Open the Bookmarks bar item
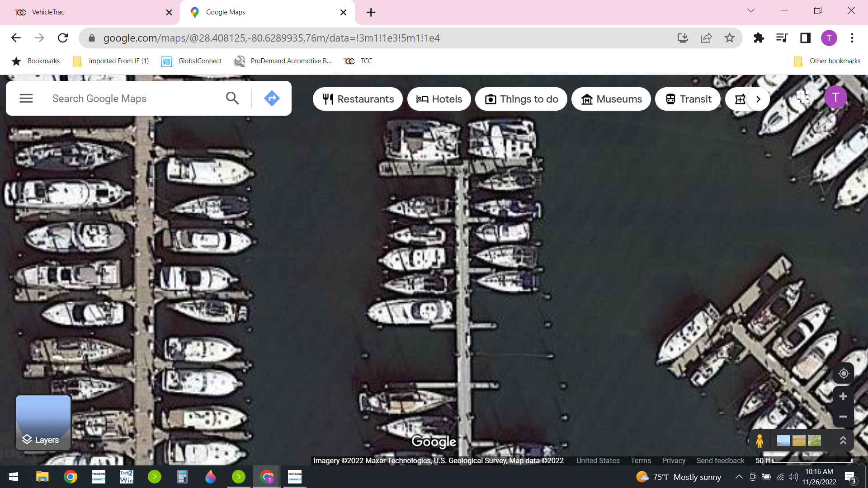 pyautogui.click(x=36, y=61)
